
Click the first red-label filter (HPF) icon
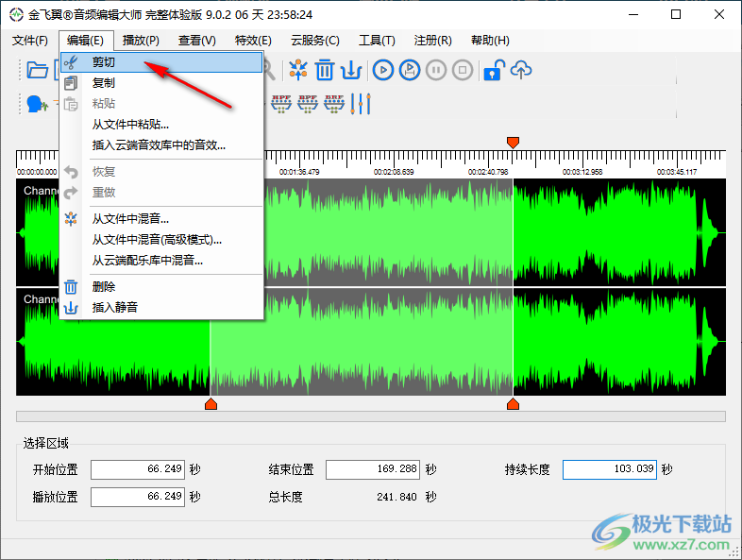pos(281,104)
